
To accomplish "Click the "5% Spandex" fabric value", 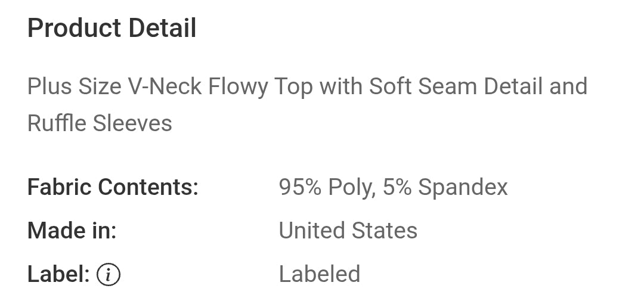I will [445, 187].
